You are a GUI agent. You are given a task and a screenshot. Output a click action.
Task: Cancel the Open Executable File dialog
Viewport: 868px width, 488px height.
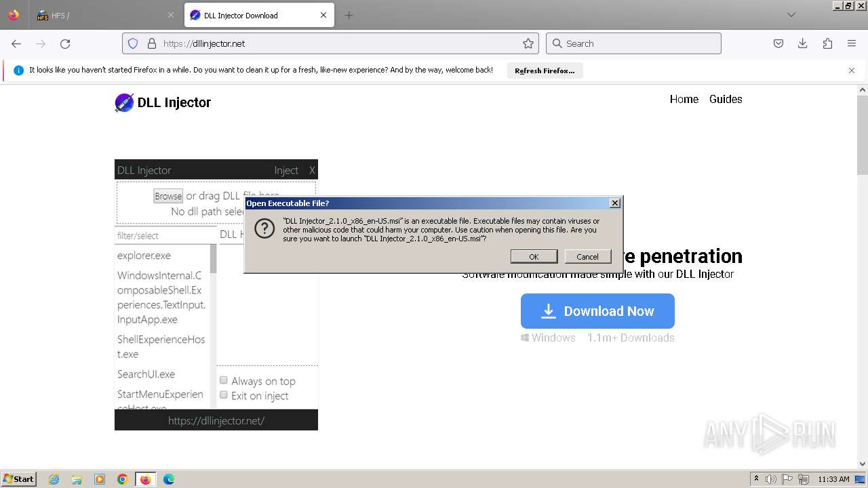coord(587,256)
